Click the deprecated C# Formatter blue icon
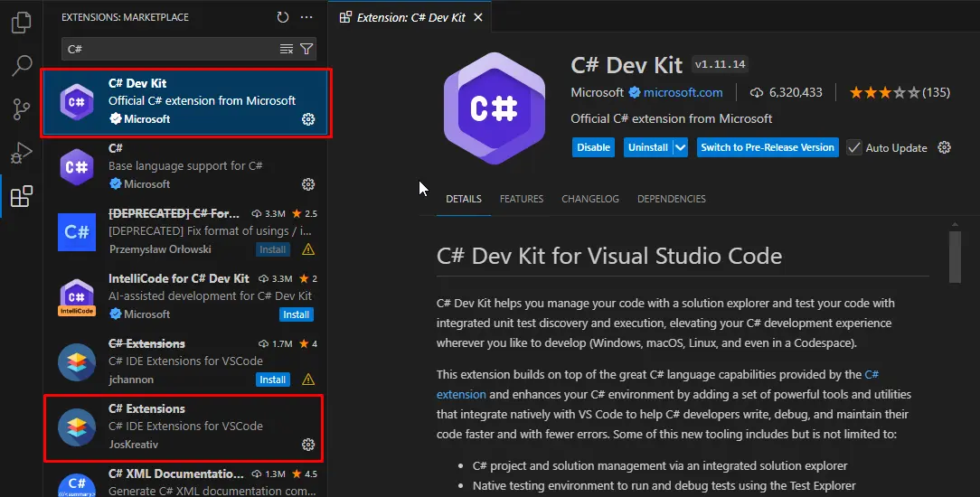Image resolution: width=980 pixels, height=497 pixels. pos(77,231)
